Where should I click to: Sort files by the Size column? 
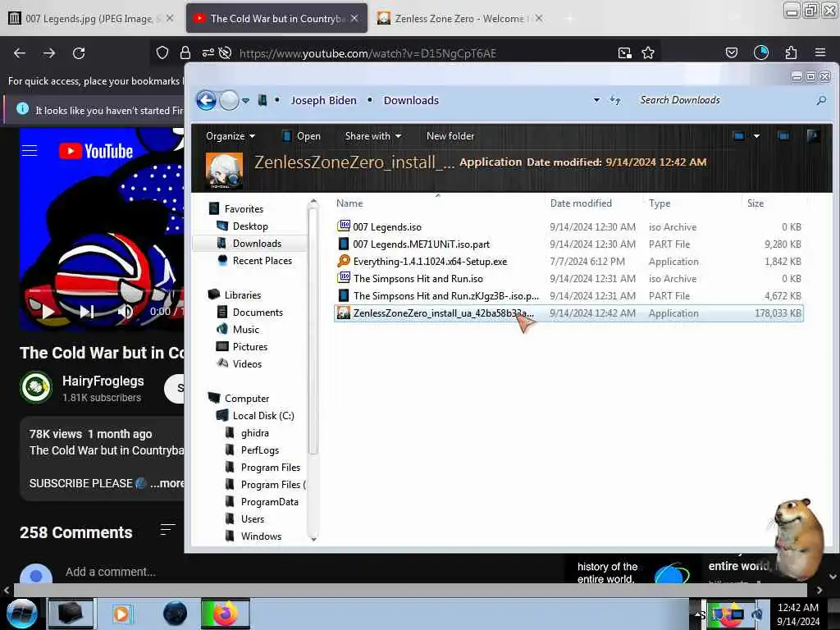(x=756, y=203)
